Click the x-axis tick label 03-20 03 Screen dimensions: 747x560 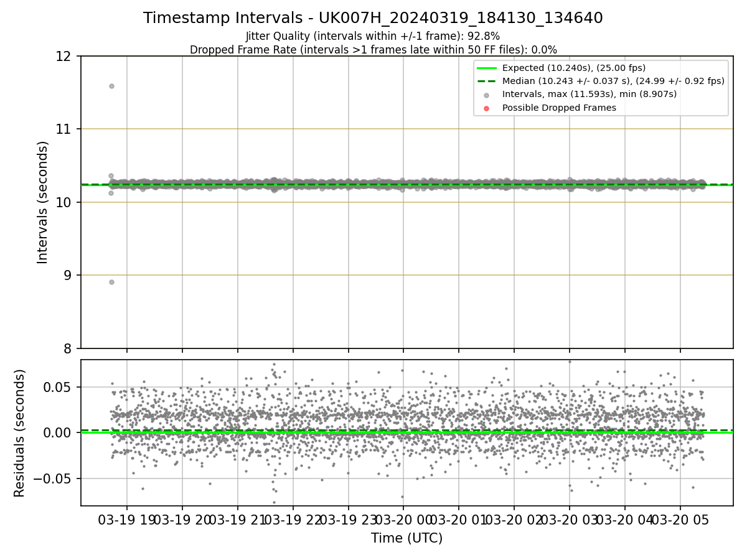click(x=569, y=520)
